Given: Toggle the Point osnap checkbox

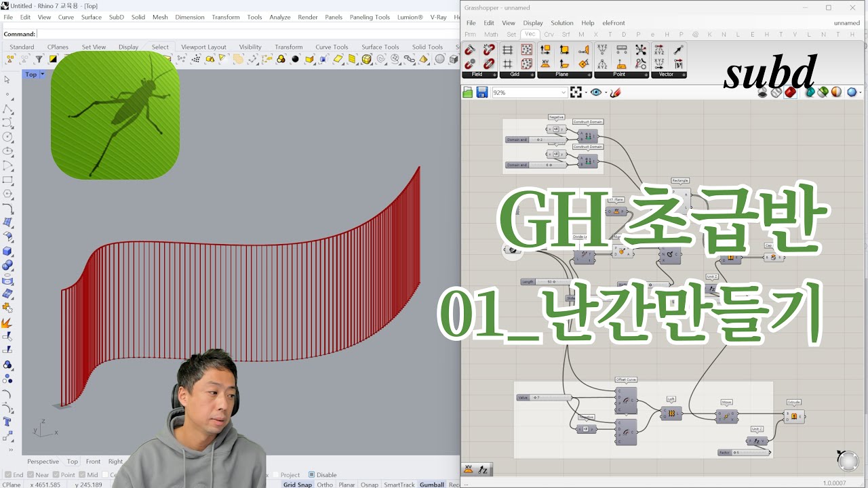Looking at the screenshot, I should tap(56, 475).
